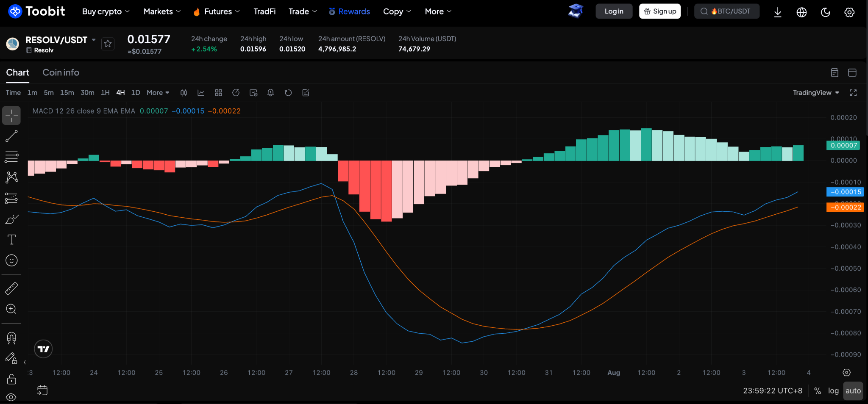The height and width of the screenshot is (404, 868).
Task: Select the brush drawing tool
Action: pos(11,219)
